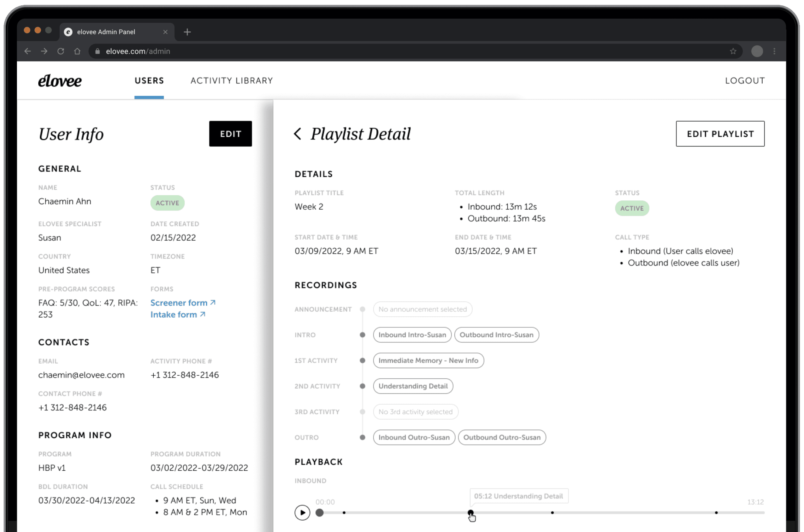Select the Inbound Intro-Susan recording
804x532 pixels.
(x=412, y=335)
